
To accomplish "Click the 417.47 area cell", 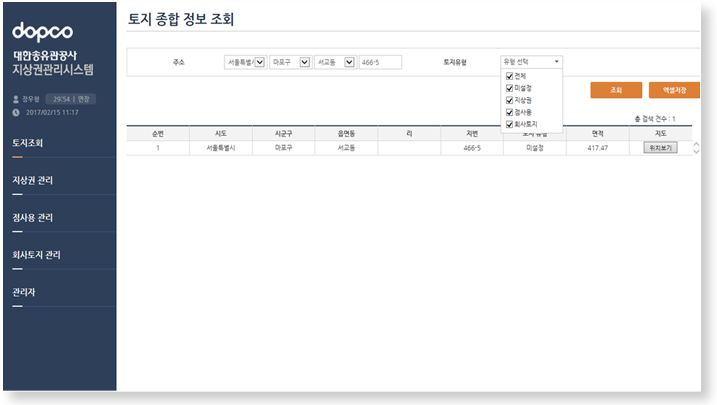I will coord(598,148).
